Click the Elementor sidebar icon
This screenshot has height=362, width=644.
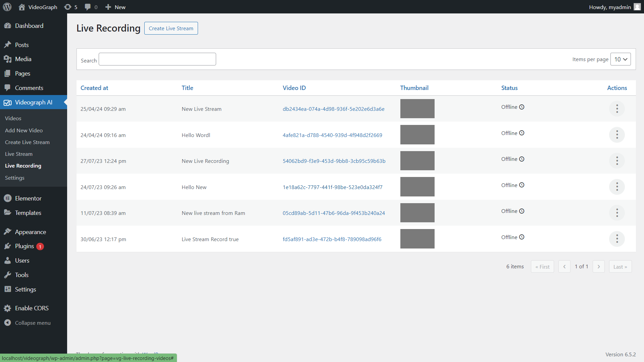(8, 198)
